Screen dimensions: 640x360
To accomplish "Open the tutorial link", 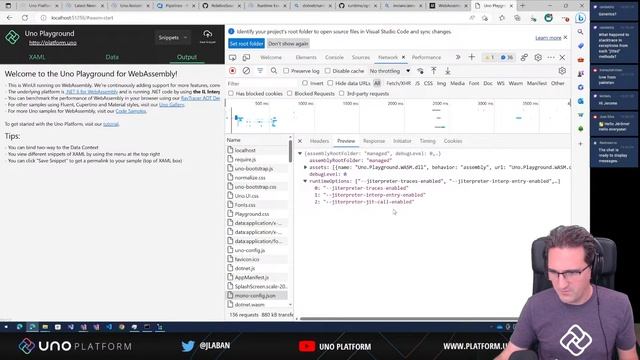I will click(111, 124).
